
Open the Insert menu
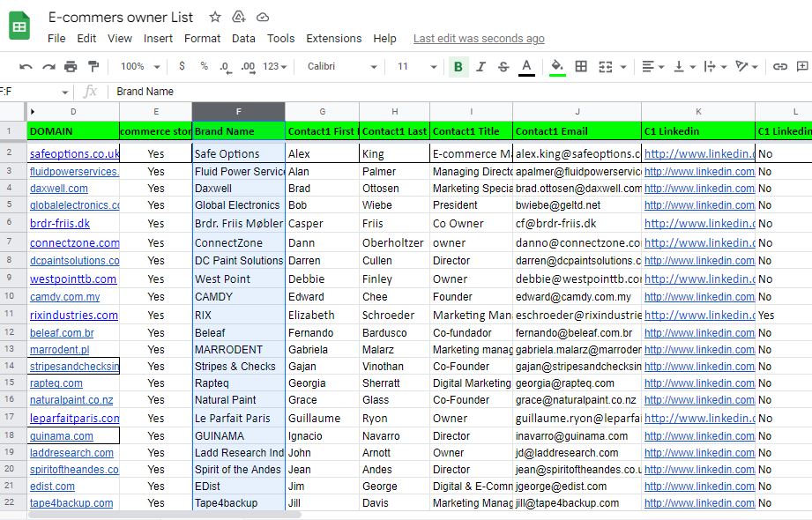pyautogui.click(x=158, y=38)
